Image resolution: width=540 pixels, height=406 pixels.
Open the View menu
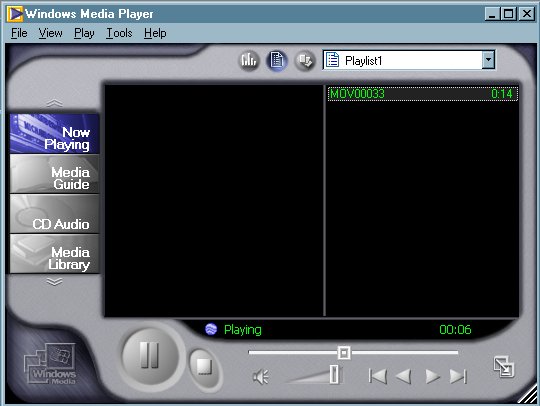coord(50,33)
